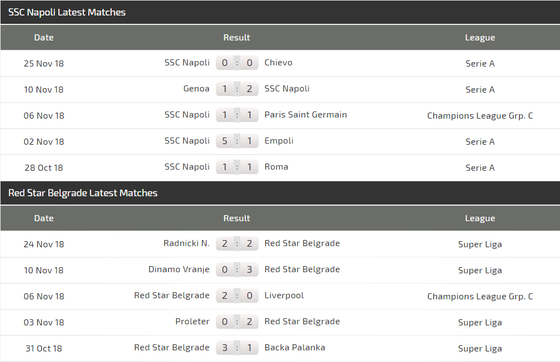Open Dinamo Vranje team link

click(x=179, y=269)
